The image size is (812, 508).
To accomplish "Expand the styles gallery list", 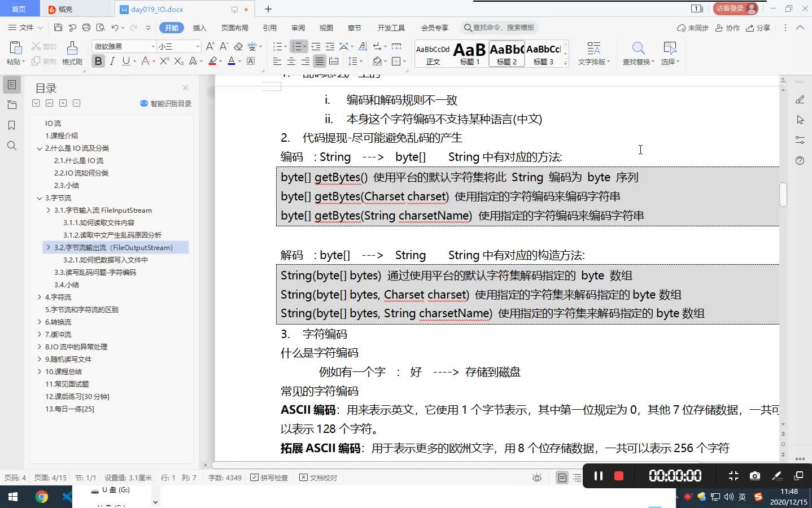I will tap(565, 63).
